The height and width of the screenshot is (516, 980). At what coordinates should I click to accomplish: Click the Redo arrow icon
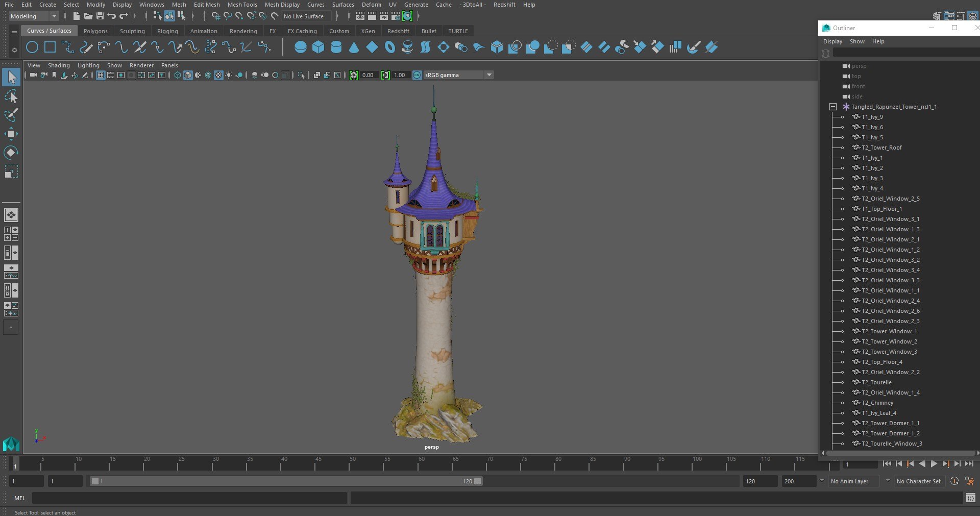(x=124, y=16)
